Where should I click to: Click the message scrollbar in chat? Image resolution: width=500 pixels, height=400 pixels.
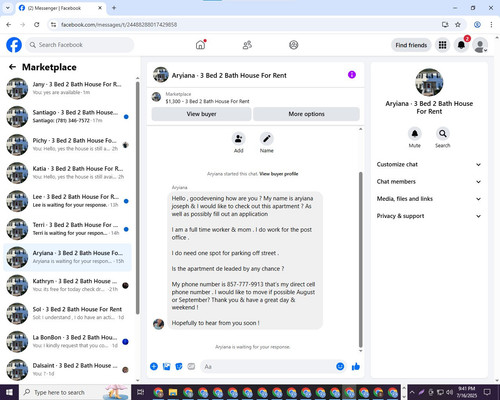(x=360, y=260)
